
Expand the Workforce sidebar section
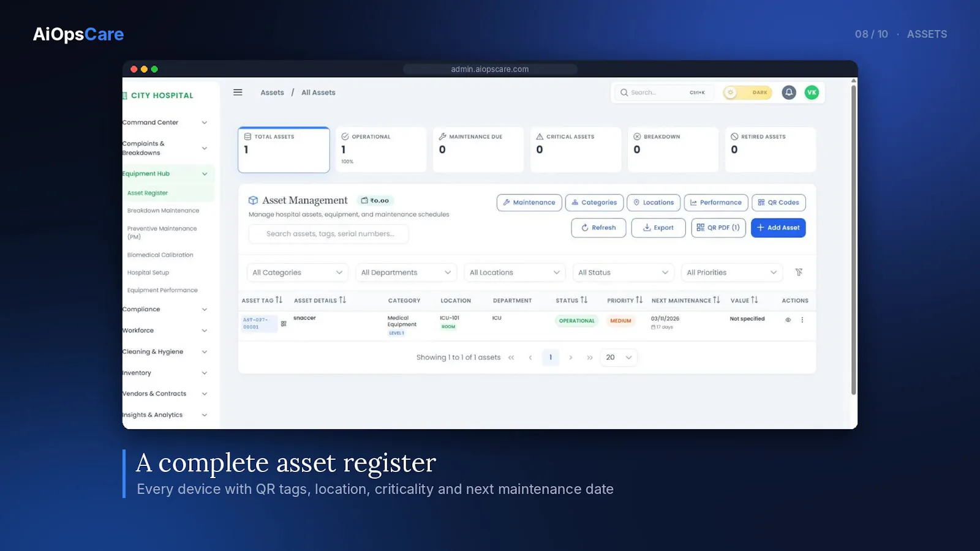click(x=165, y=331)
